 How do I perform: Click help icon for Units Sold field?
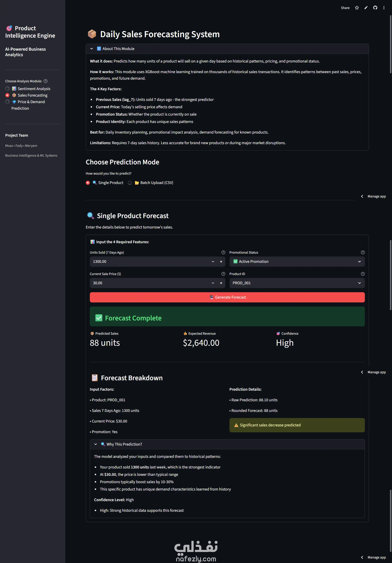point(223,253)
